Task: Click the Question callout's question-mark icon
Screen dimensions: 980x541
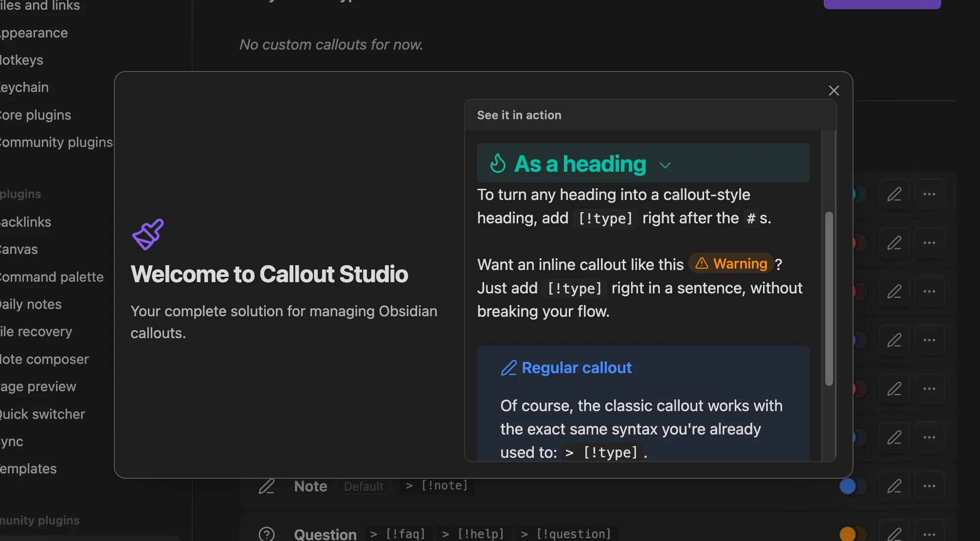Action: pyautogui.click(x=267, y=534)
